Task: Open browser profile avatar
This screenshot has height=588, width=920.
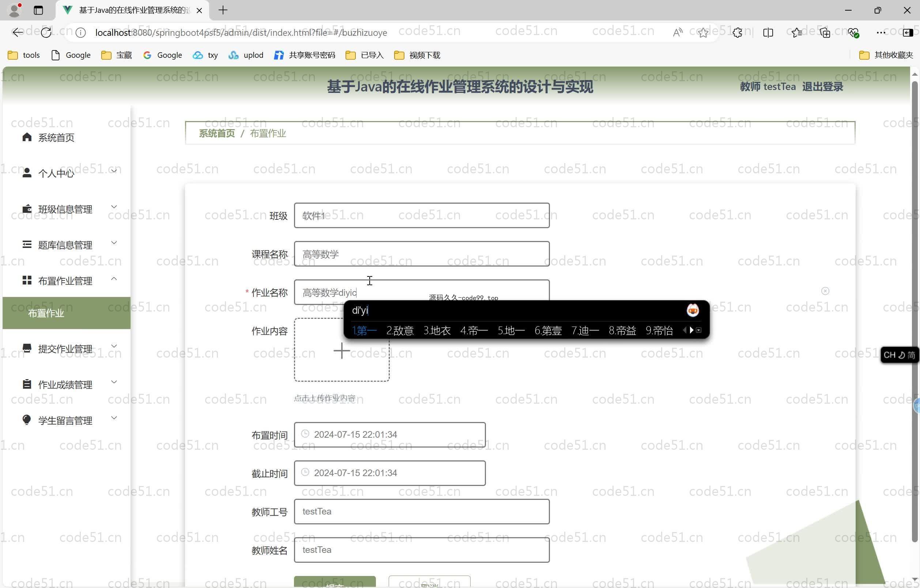Action: [15, 10]
